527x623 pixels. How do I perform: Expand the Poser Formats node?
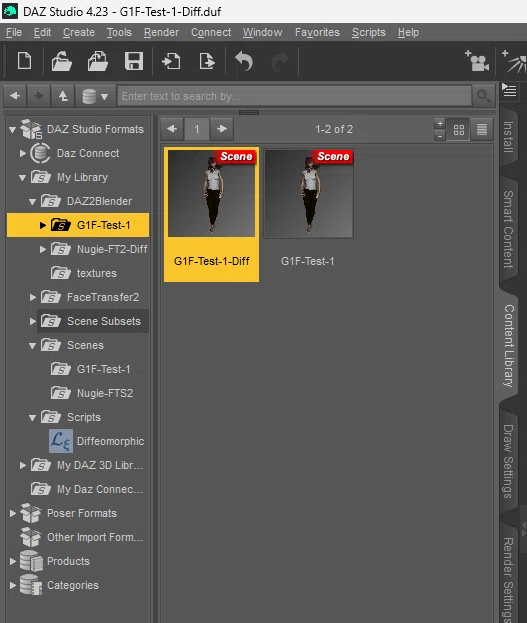[x=13, y=513]
